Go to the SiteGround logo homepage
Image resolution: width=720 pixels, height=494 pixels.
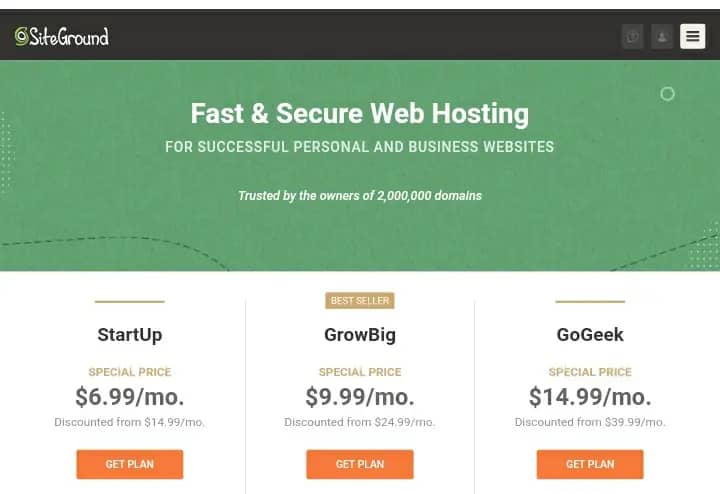(x=62, y=36)
